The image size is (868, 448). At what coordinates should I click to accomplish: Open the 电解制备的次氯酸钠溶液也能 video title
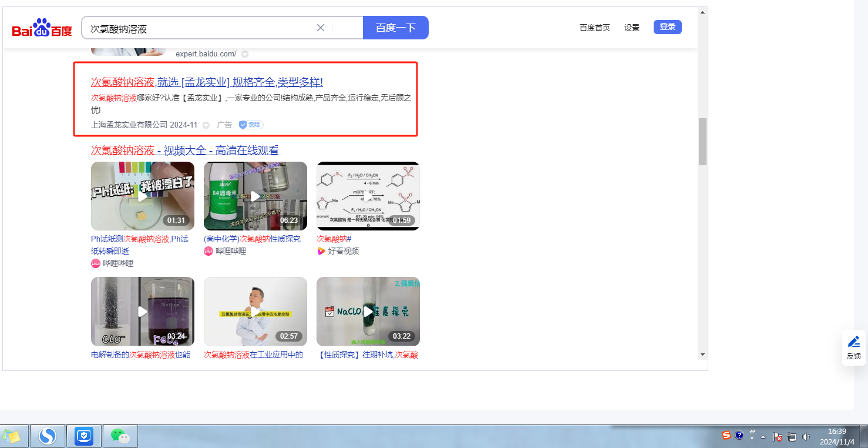pyautogui.click(x=140, y=355)
